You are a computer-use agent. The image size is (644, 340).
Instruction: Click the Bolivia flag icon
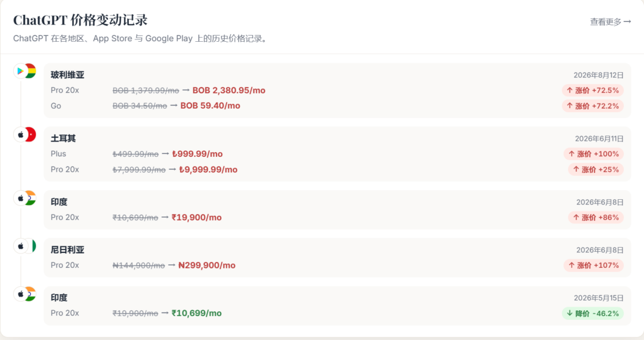pyautogui.click(x=31, y=70)
